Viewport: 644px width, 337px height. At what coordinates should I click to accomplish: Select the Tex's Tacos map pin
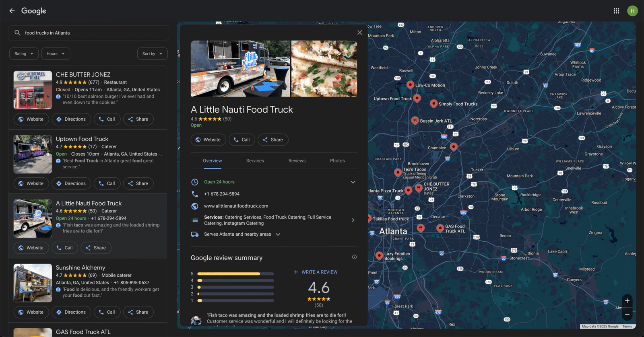398,172
